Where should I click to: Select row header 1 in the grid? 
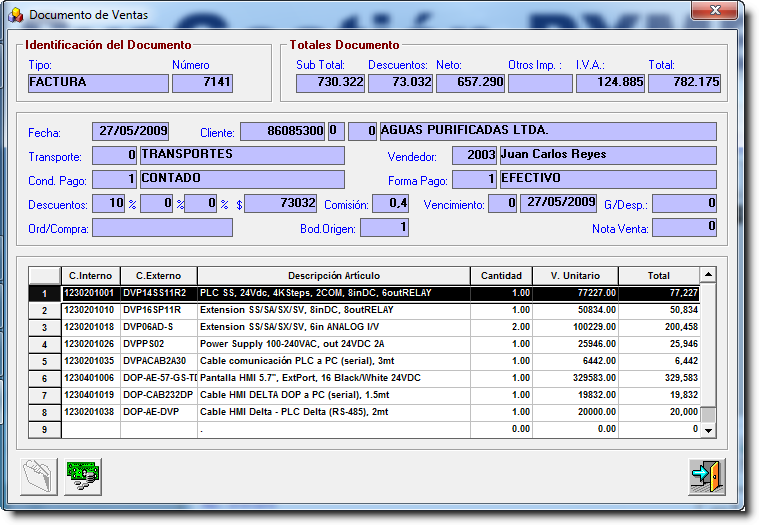click(x=45, y=294)
